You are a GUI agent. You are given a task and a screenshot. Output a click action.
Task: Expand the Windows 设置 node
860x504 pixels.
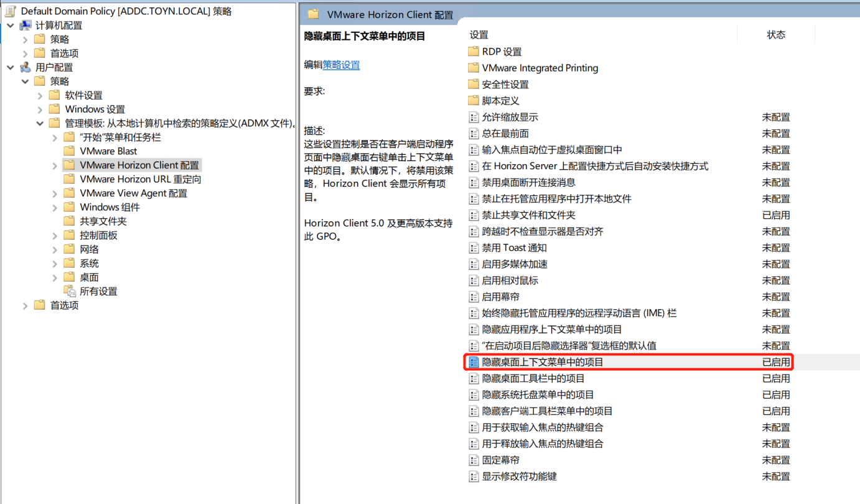pos(40,110)
